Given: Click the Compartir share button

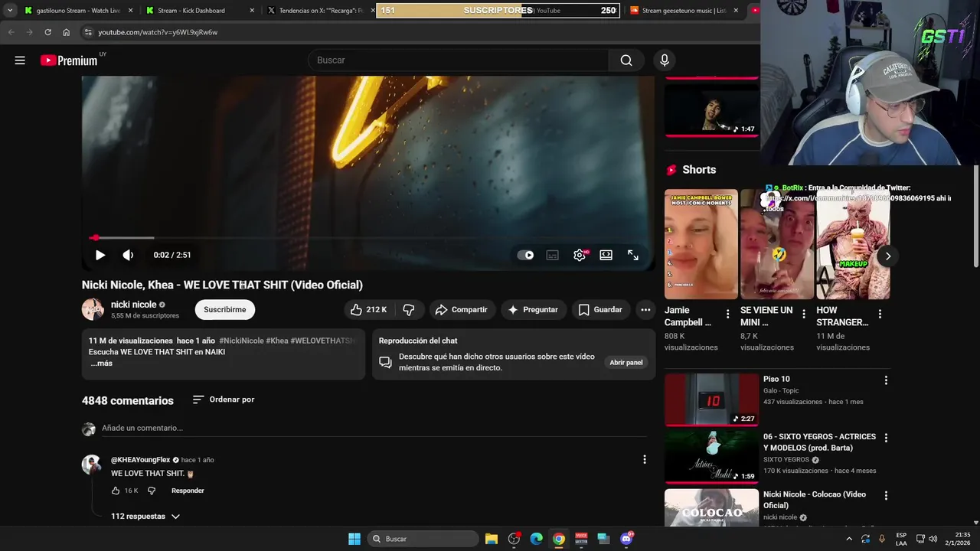Looking at the screenshot, I should (462, 309).
